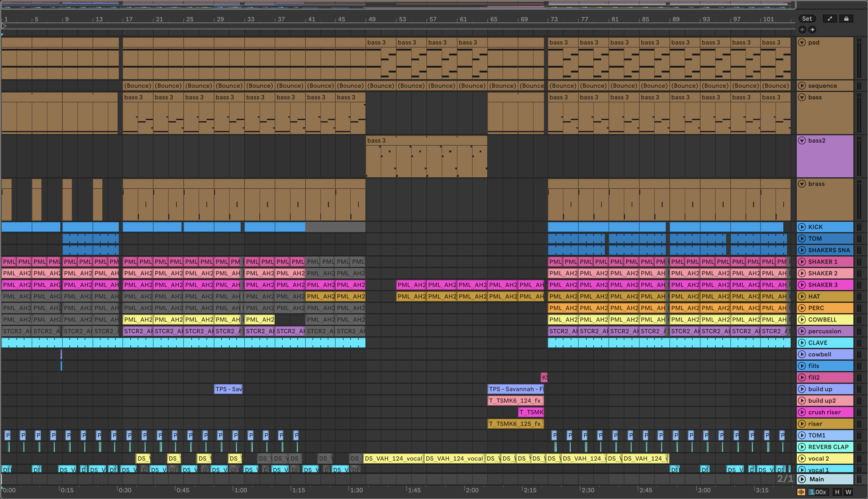Collapse the bass2 track
Screen dimensions: 868x499
802,140
